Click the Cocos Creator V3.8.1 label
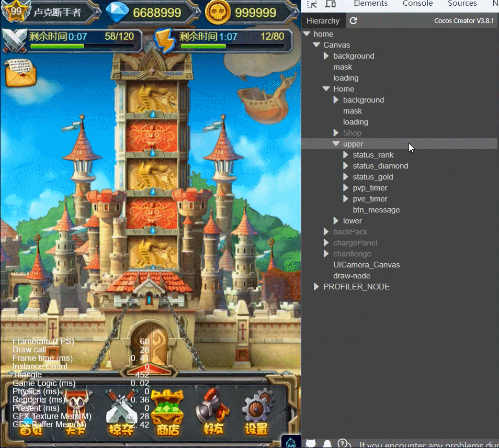The height and width of the screenshot is (448, 499). (x=464, y=21)
